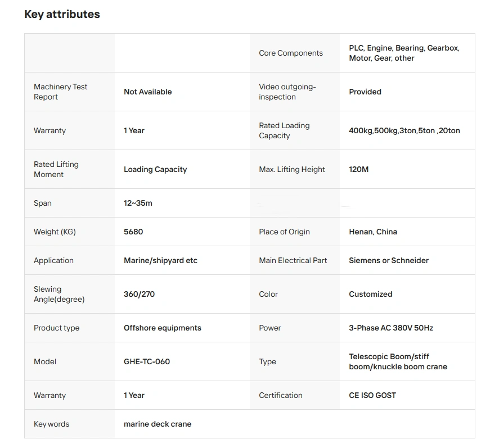Click the Video outgoing-inspection label
The width and height of the screenshot is (490, 448).
click(x=287, y=92)
